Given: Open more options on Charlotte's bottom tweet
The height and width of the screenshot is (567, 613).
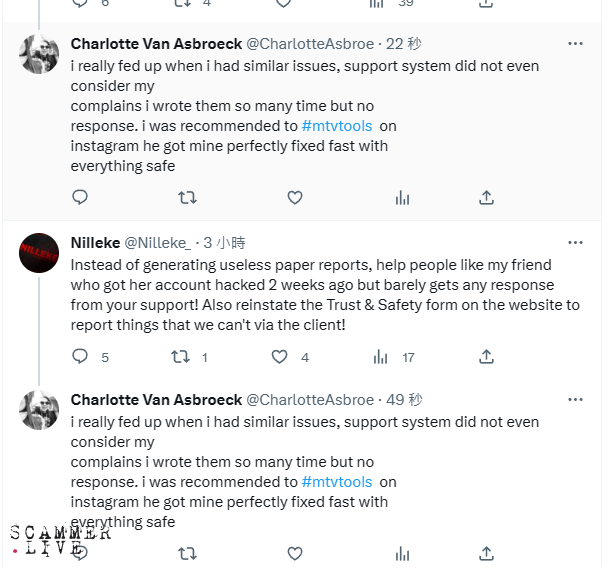Looking at the screenshot, I should (575, 399).
